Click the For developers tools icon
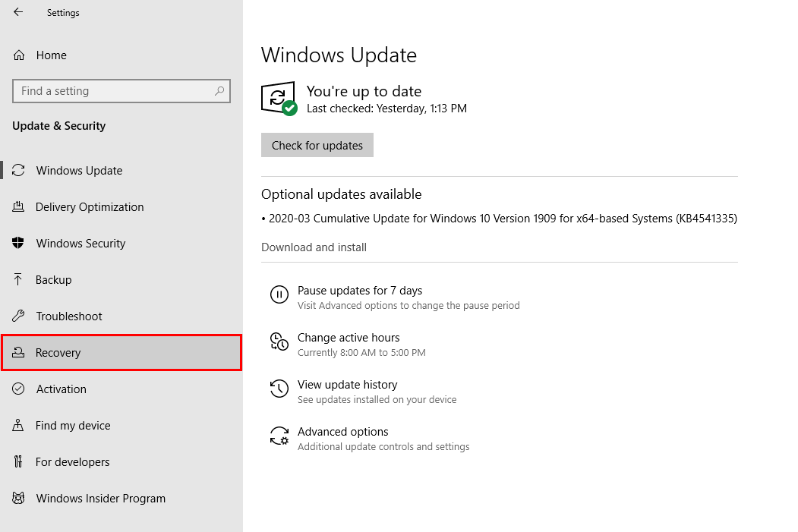Screen dimensions: 798x532 click(x=18, y=461)
